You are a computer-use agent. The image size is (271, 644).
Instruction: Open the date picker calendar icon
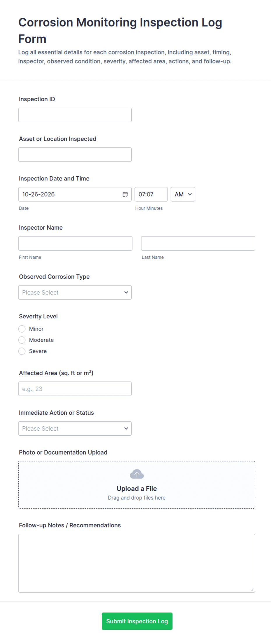tap(125, 194)
